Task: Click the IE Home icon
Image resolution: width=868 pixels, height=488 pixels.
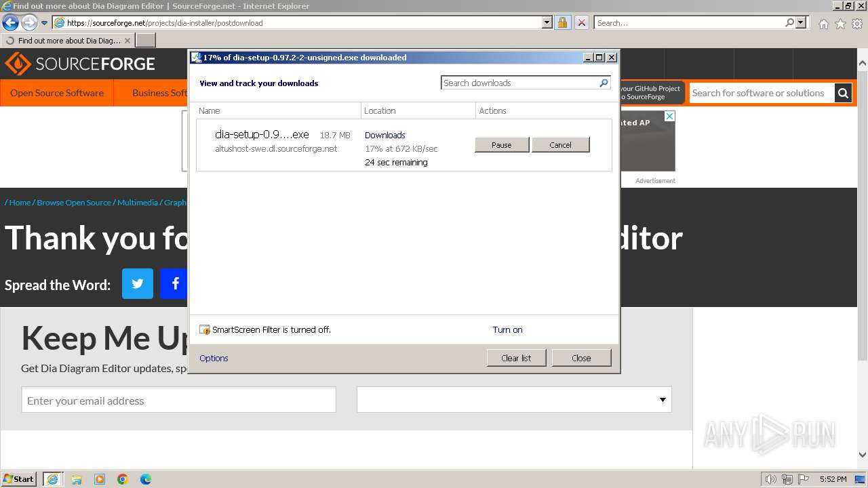Action: pos(823,24)
